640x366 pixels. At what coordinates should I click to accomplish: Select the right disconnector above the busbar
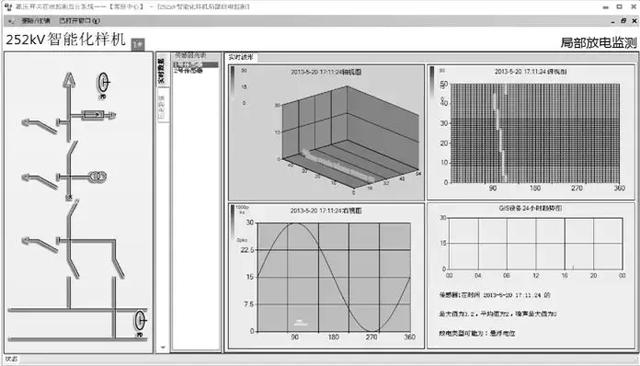click(x=119, y=267)
